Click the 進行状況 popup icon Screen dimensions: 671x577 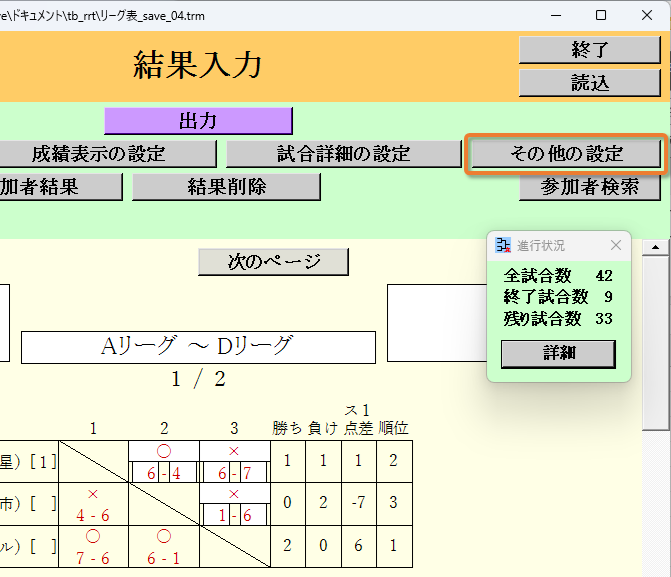point(503,245)
